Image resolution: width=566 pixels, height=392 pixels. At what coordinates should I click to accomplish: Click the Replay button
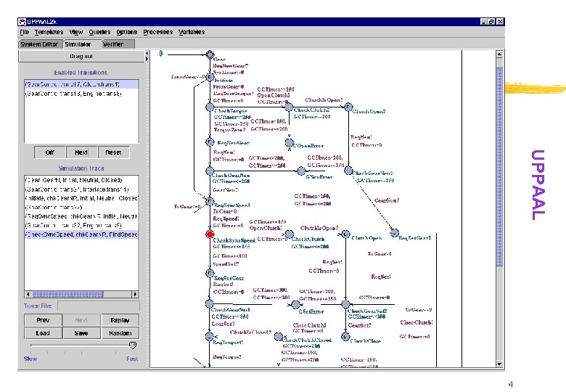coord(120,320)
